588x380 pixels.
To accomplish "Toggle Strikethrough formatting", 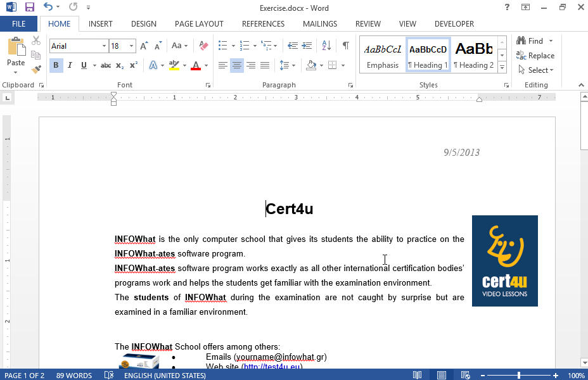I will pos(106,66).
